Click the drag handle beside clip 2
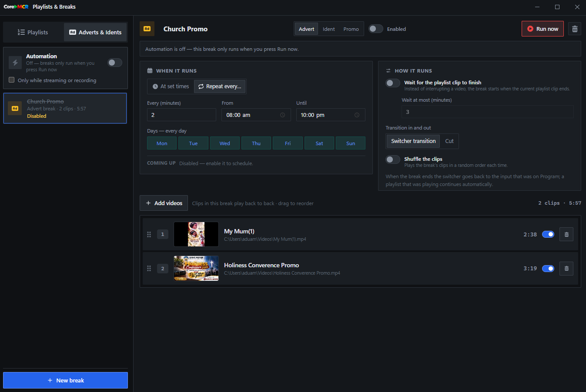 149,268
